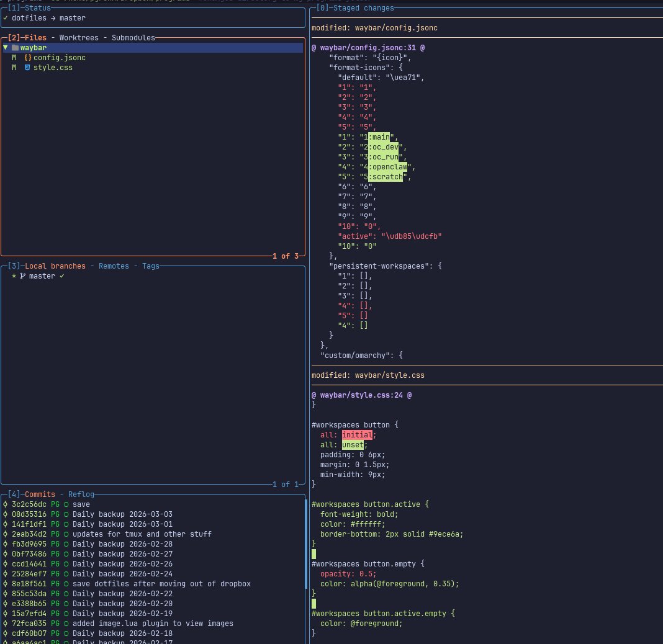Select commit 72fca035 added image.lua plugin
The width and height of the screenshot is (663, 644).
pyautogui.click(x=153, y=624)
